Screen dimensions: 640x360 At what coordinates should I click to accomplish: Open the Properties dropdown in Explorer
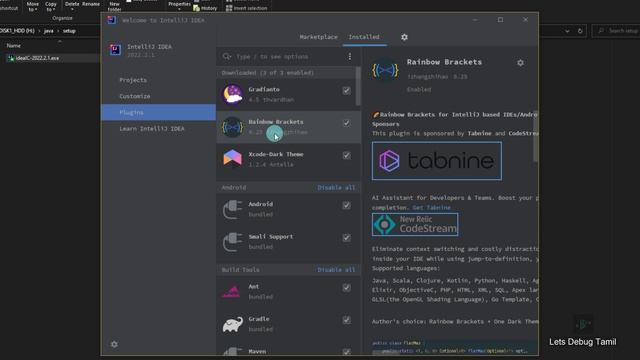pos(179,6)
